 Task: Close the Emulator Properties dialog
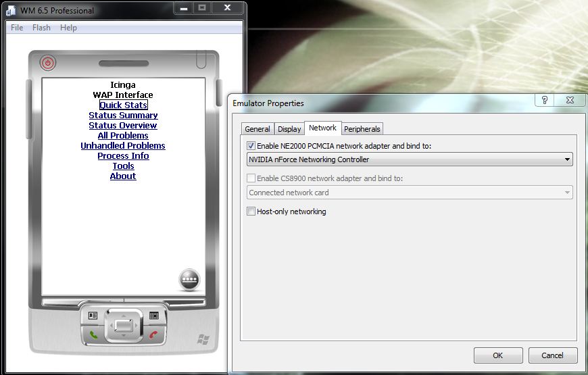click(x=570, y=100)
